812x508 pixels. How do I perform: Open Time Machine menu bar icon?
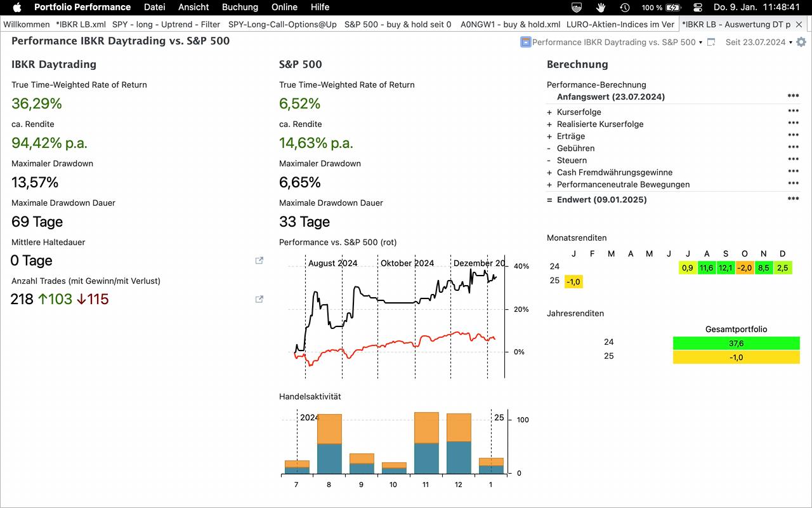click(x=625, y=7)
